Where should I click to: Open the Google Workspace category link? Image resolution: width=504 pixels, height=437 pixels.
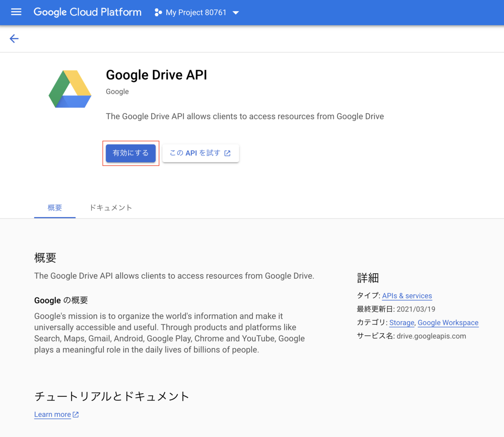pyautogui.click(x=448, y=322)
